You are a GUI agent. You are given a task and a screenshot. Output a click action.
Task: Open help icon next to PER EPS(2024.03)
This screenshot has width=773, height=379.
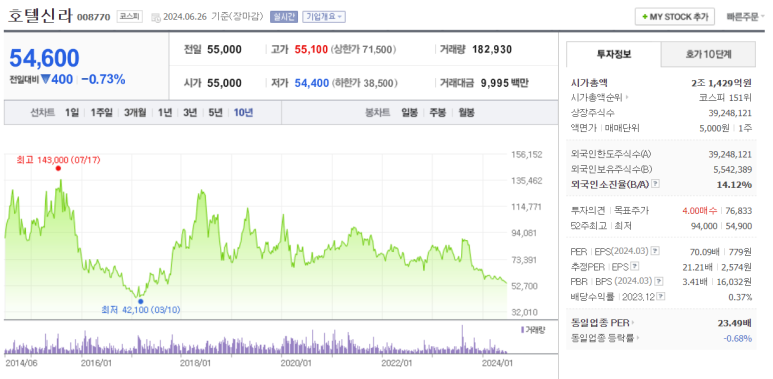point(655,251)
